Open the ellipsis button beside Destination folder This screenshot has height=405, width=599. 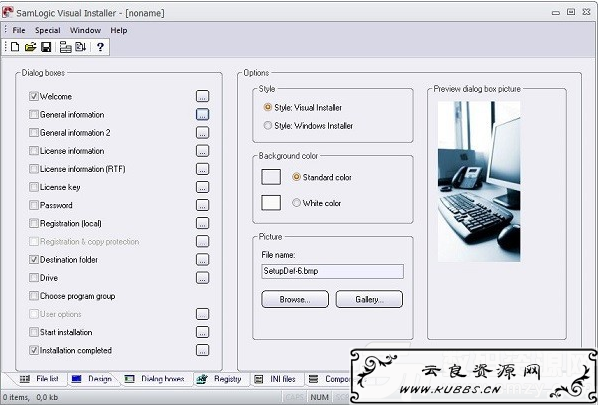(202, 259)
